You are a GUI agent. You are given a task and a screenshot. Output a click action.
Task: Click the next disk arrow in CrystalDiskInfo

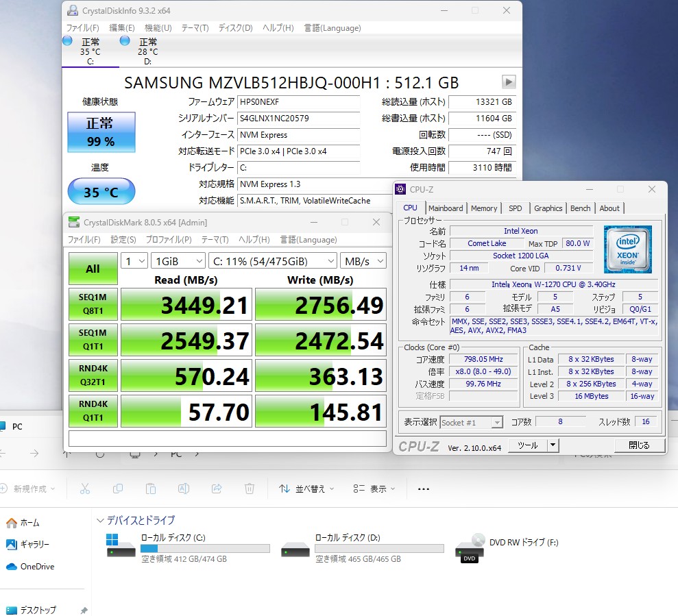(x=509, y=82)
